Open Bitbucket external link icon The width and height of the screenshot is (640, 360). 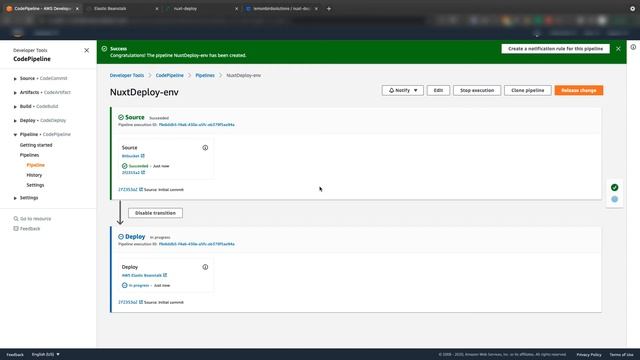(142, 156)
